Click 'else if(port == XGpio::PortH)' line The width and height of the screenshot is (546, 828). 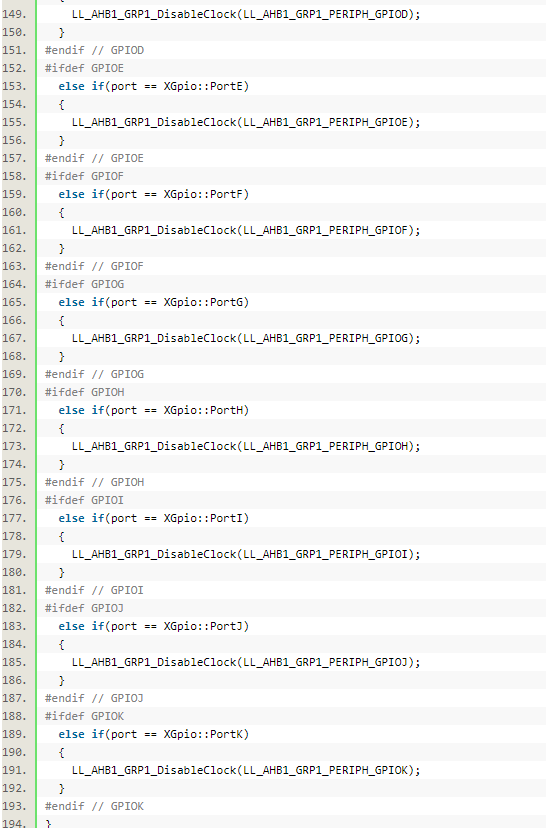tap(154, 410)
